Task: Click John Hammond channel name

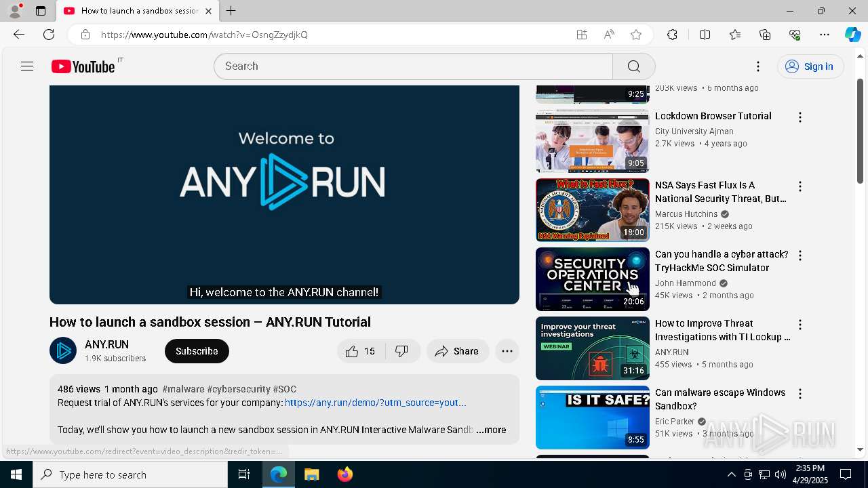Action: pos(686,283)
